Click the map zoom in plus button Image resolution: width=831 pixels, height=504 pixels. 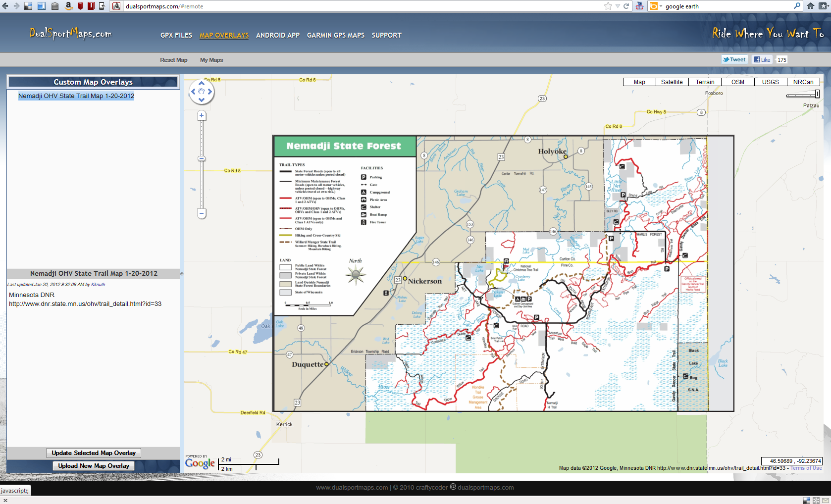pyautogui.click(x=202, y=116)
